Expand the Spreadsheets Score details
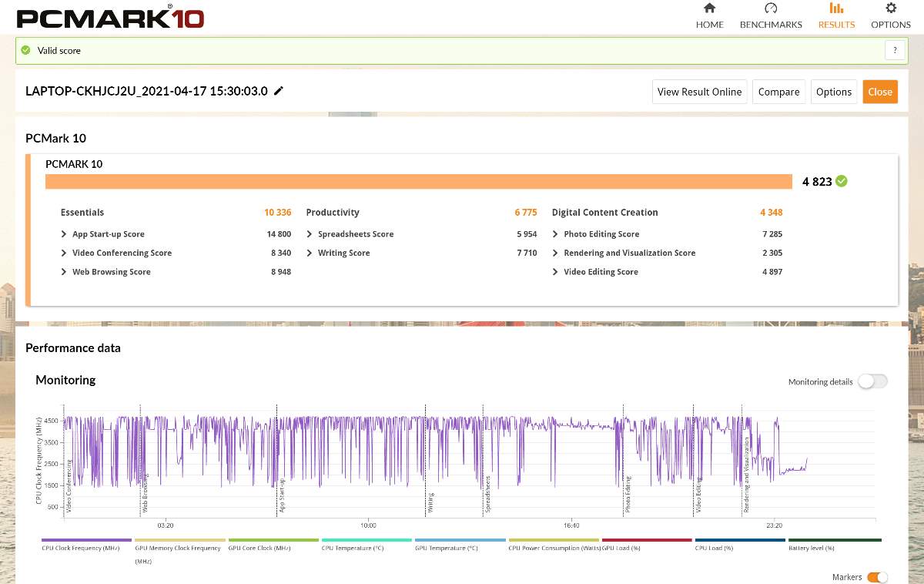The height and width of the screenshot is (584, 924). pyautogui.click(x=310, y=234)
